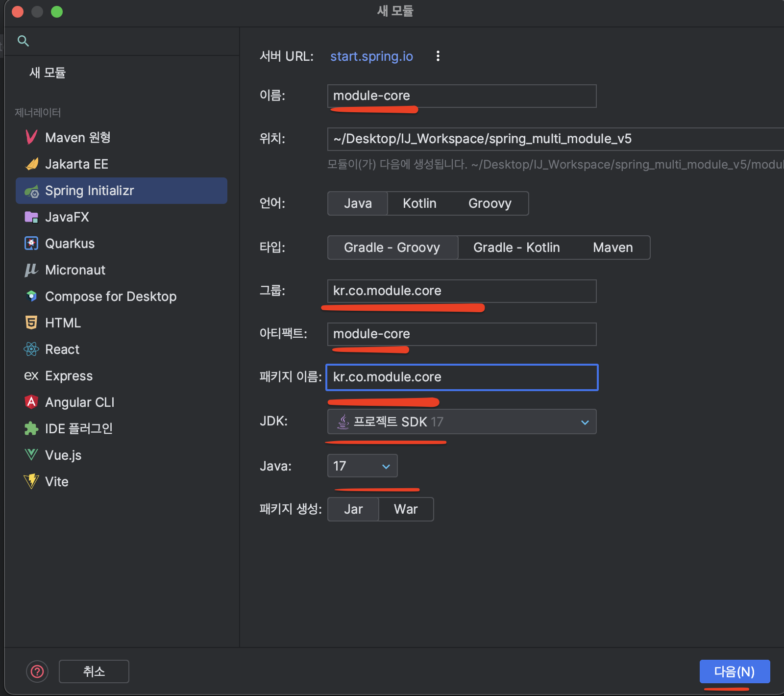Open the help question mark button
784x696 pixels.
coord(37,671)
